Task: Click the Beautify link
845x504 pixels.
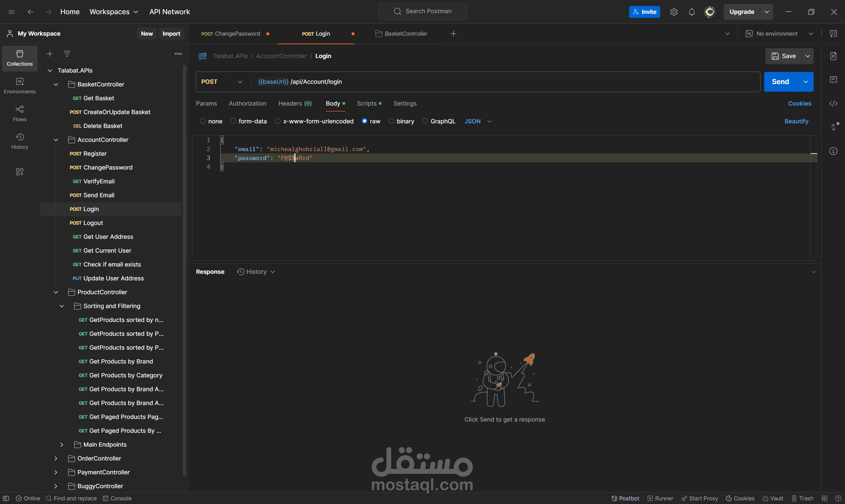Action: (796, 121)
